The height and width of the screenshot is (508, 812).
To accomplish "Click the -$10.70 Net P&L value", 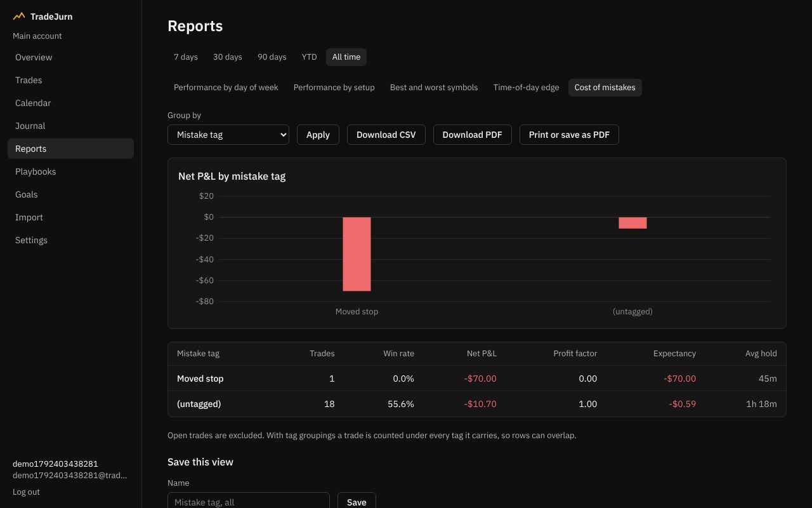I will coord(480,404).
